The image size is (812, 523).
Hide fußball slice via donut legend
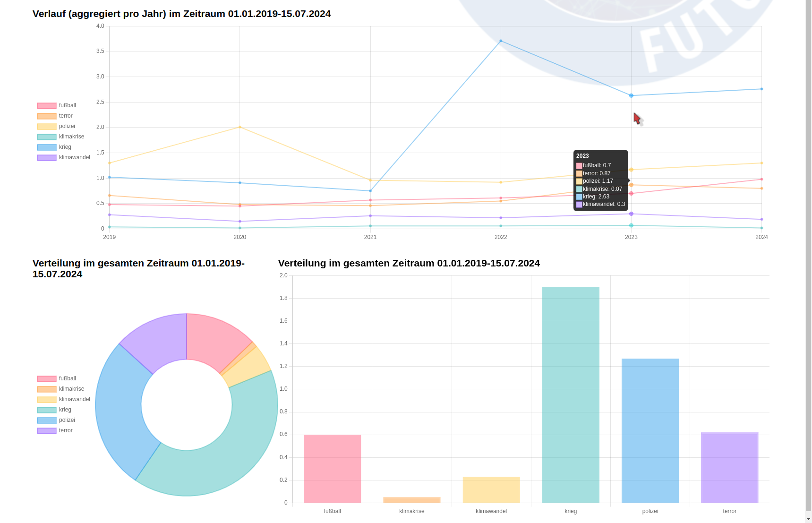coord(57,378)
